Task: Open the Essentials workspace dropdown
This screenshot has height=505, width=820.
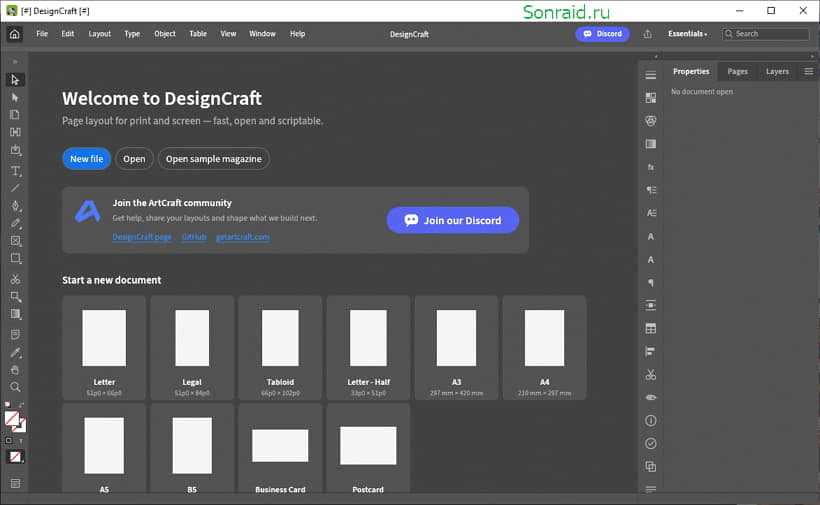Action: coord(687,34)
